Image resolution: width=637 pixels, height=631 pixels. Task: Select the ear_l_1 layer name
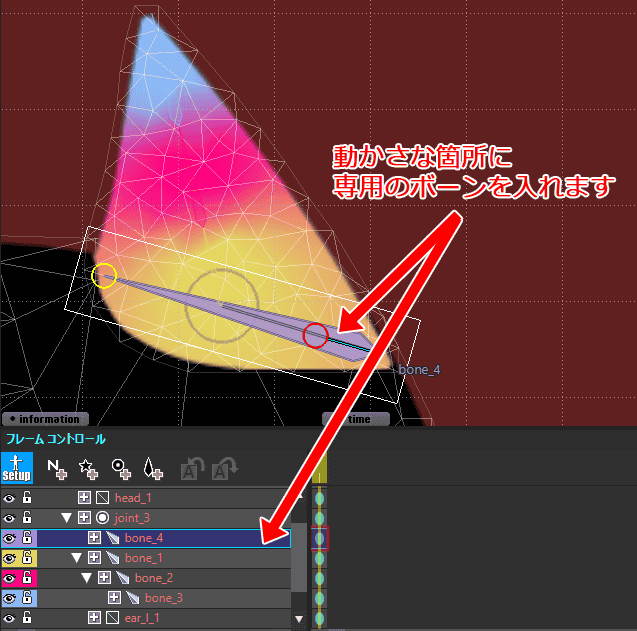(142, 618)
